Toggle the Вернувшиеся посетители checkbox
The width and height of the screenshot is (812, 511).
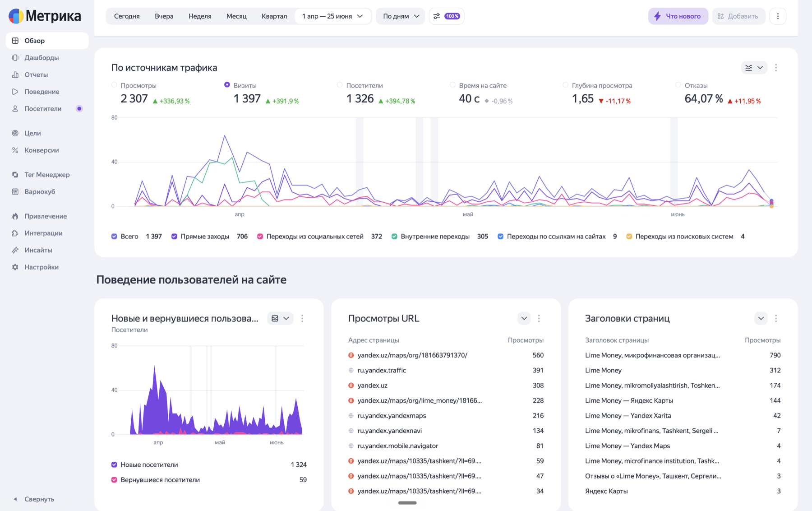tap(114, 480)
